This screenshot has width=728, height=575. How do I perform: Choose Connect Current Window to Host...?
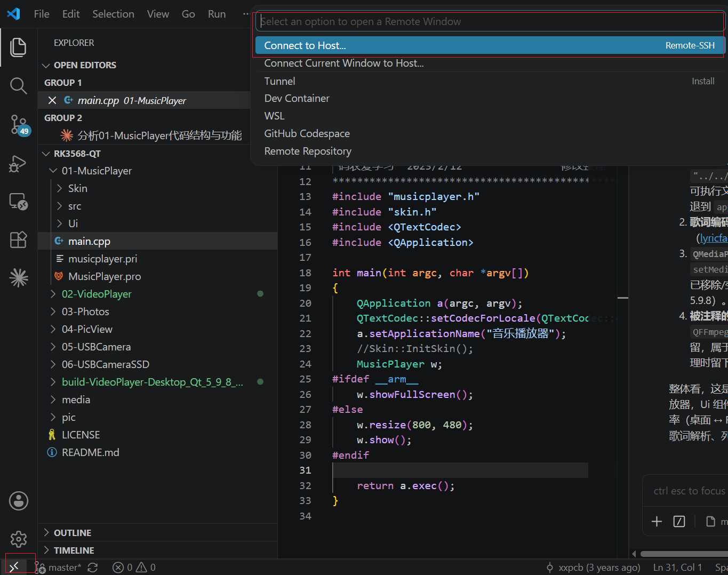click(x=489, y=63)
